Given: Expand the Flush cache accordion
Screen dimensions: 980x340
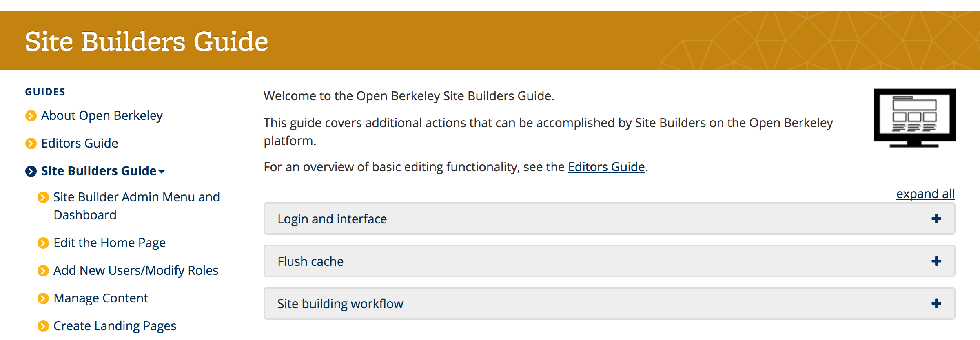Looking at the screenshot, I should pyautogui.click(x=610, y=261).
